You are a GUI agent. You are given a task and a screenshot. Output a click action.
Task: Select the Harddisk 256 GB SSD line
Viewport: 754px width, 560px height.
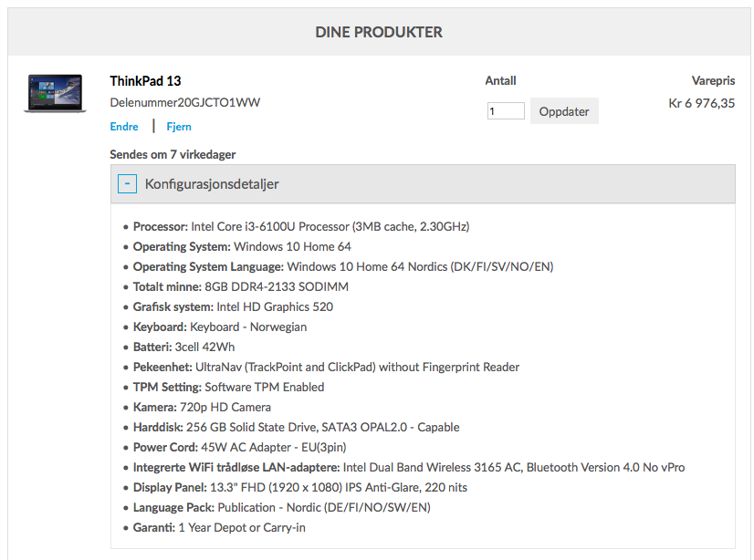click(x=296, y=428)
